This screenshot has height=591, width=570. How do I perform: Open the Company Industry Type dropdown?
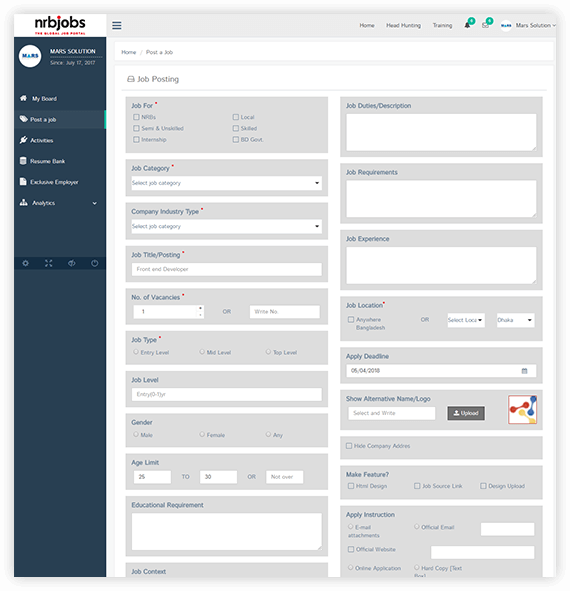pyautogui.click(x=227, y=227)
